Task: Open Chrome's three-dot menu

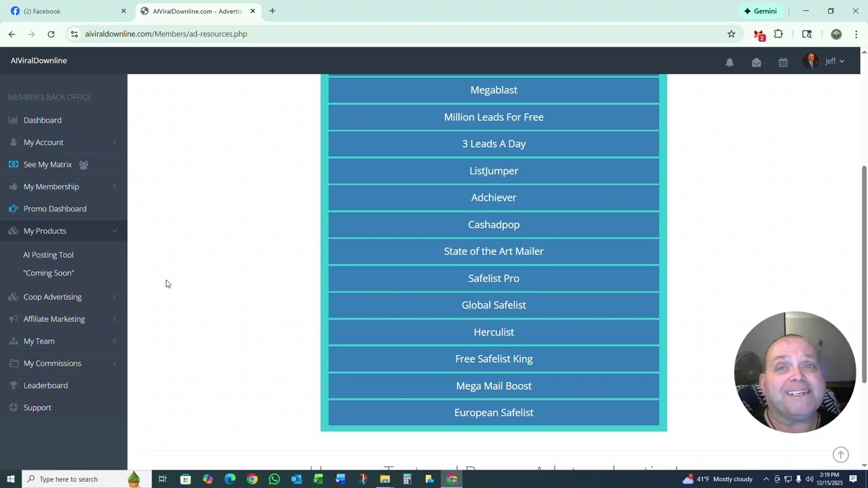Action: tap(856, 34)
